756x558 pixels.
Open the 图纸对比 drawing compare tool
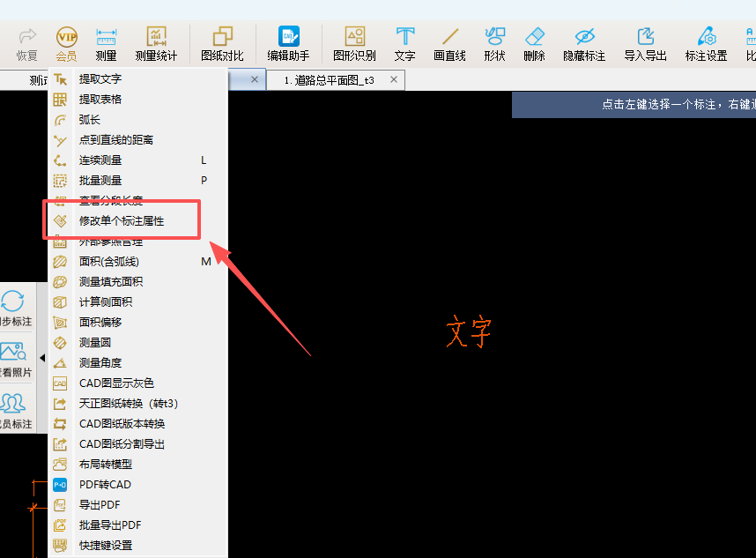[222, 44]
